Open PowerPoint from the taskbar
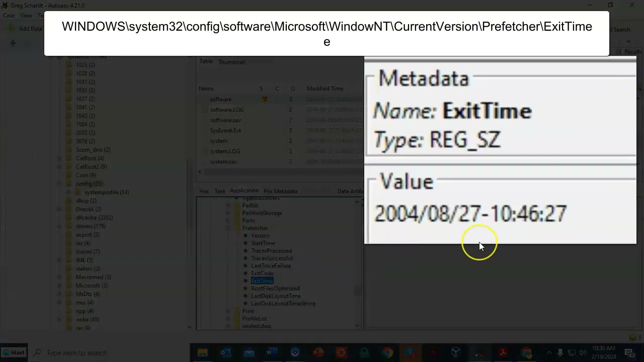Viewport: 644px width, 362px height. coord(318,353)
